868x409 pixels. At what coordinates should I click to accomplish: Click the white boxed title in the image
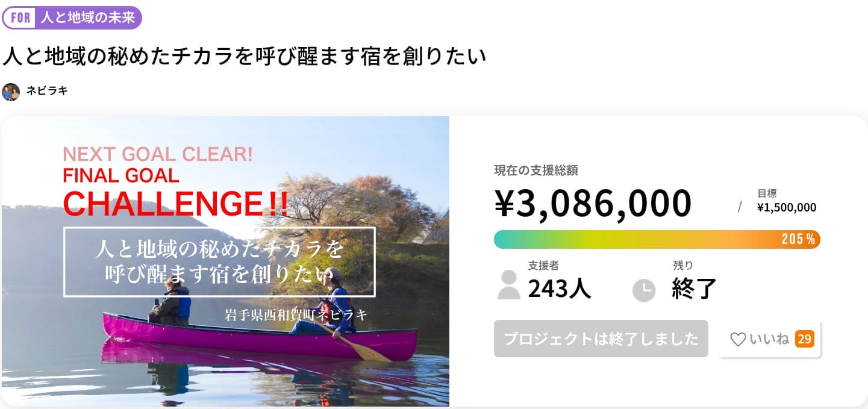click(219, 261)
